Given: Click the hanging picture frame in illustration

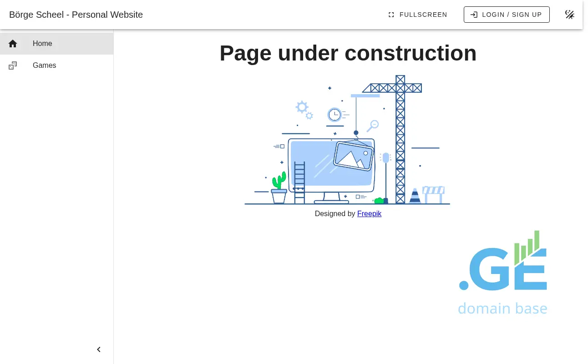Looking at the screenshot, I should [x=353, y=155].
